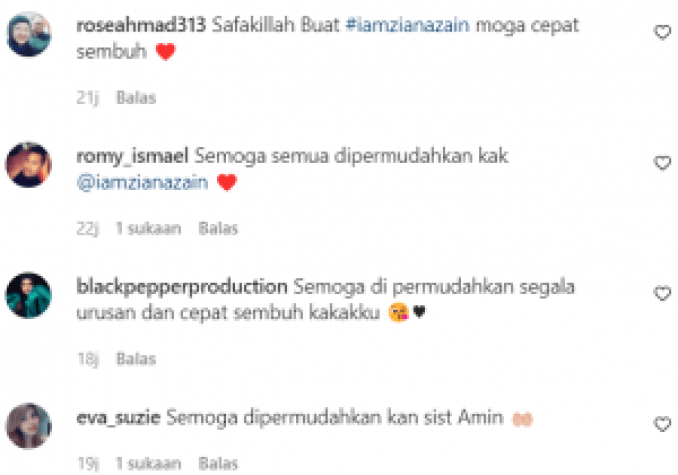Screen dimensions: 678x475
Task: Like blackpepperproduction's comment with heart icon
Action: pos(662,293)
